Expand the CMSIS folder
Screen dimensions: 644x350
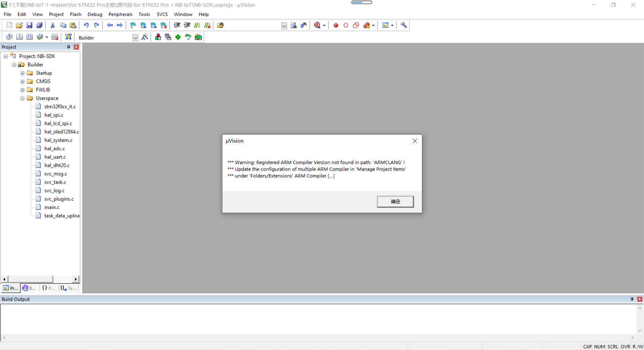pos(22,82)
